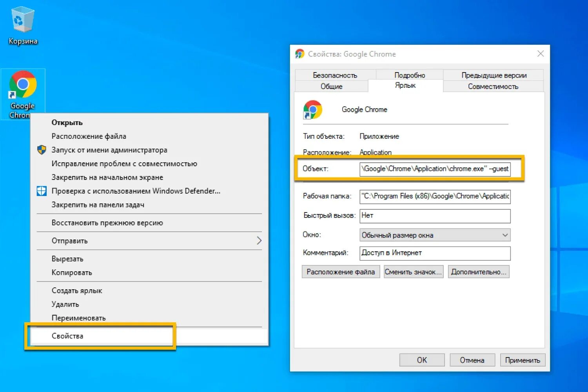Screen dimensions: 588x392
Task: Expand the Отправить submenu arrow
Action: (x=259, y=241)
